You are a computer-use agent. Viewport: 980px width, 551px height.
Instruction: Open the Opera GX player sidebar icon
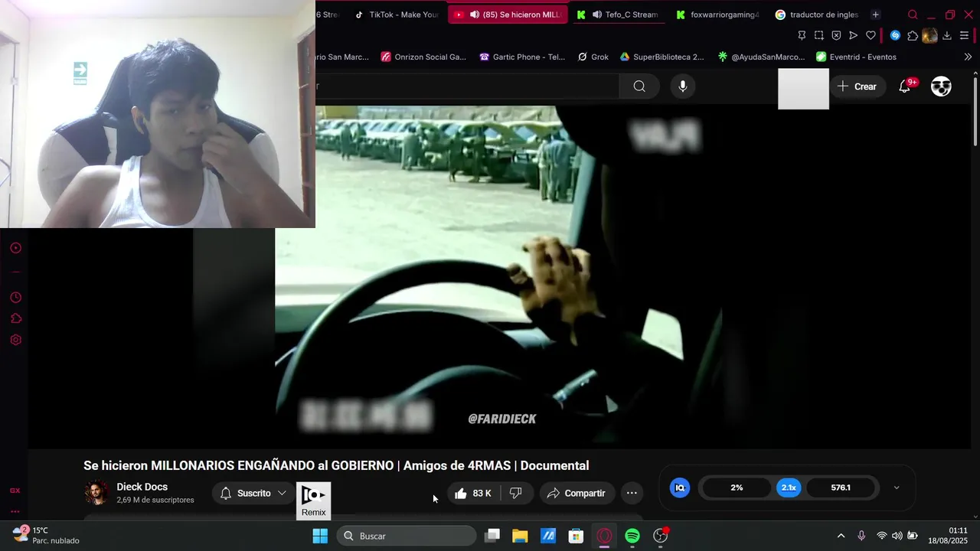click(15, 248)
